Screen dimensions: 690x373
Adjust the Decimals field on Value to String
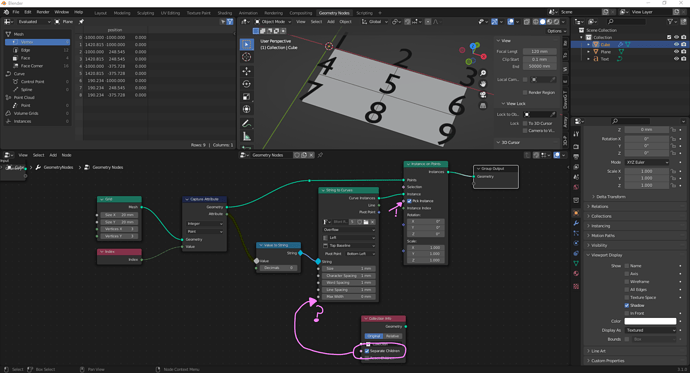(279, 268)
